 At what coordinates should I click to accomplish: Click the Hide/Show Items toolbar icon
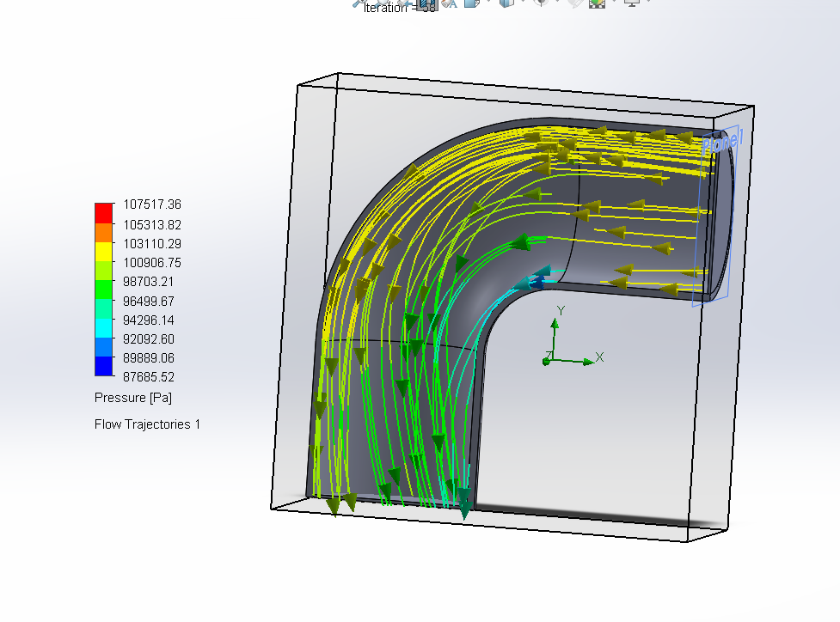tap(539, 4)
